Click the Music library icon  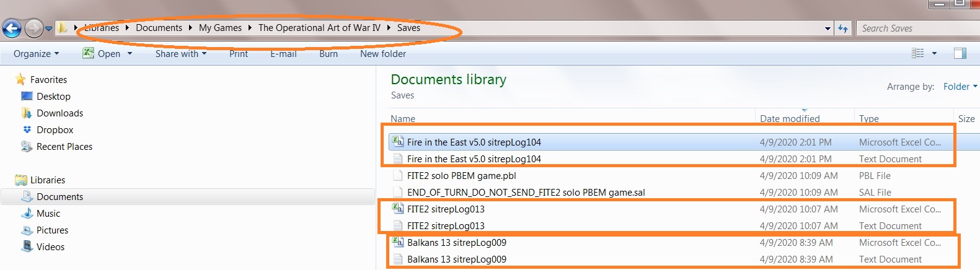coord(27,214)
